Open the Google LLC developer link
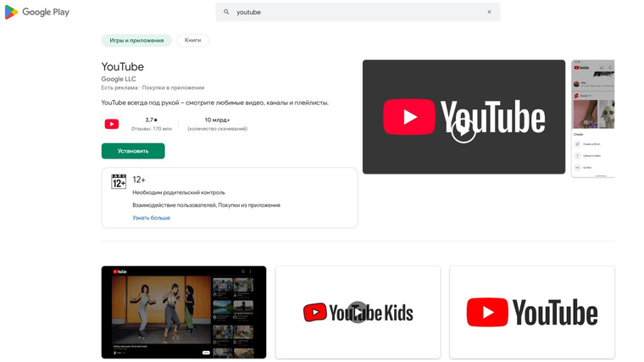 [119, 79]
